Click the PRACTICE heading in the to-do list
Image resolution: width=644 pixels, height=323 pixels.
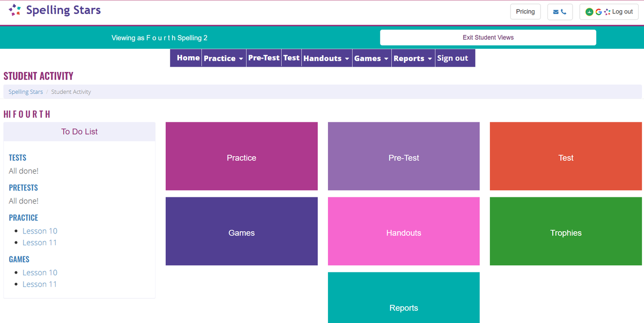click(x=24, y=218)
